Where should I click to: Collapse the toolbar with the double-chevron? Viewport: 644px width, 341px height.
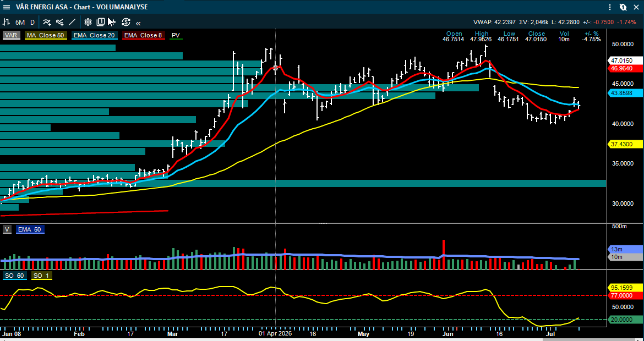pyautogui.click(x=138, y=23)
